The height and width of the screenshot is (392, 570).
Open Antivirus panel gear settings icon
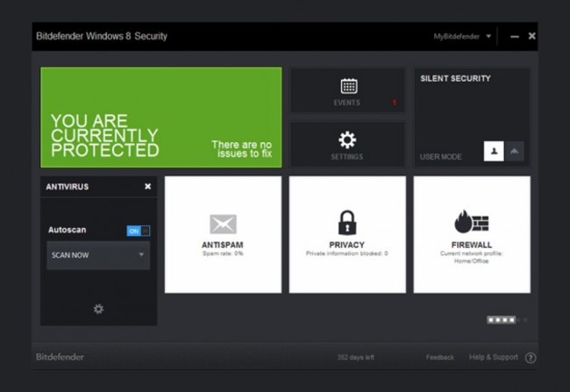[98, 309]
